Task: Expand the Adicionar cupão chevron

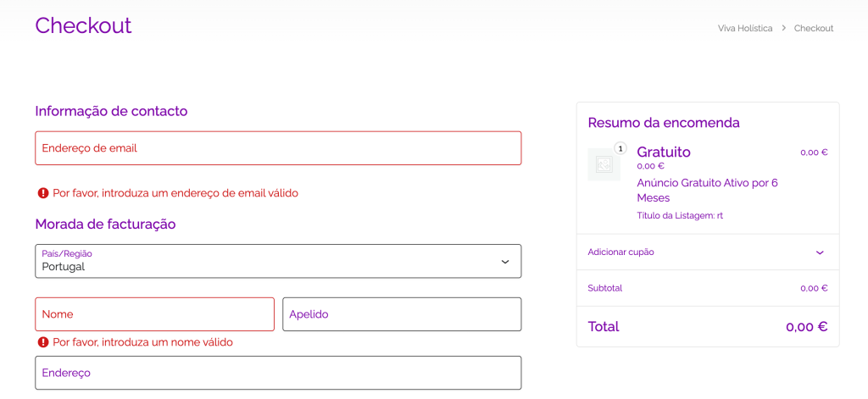Action: pos(819,252)
